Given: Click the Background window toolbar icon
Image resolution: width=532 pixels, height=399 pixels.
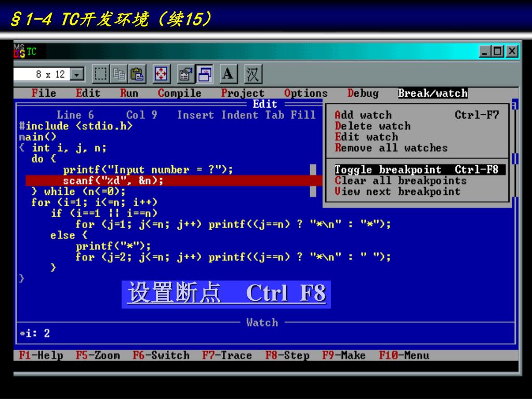Looking at the screenshot, I should click(204, 74).
